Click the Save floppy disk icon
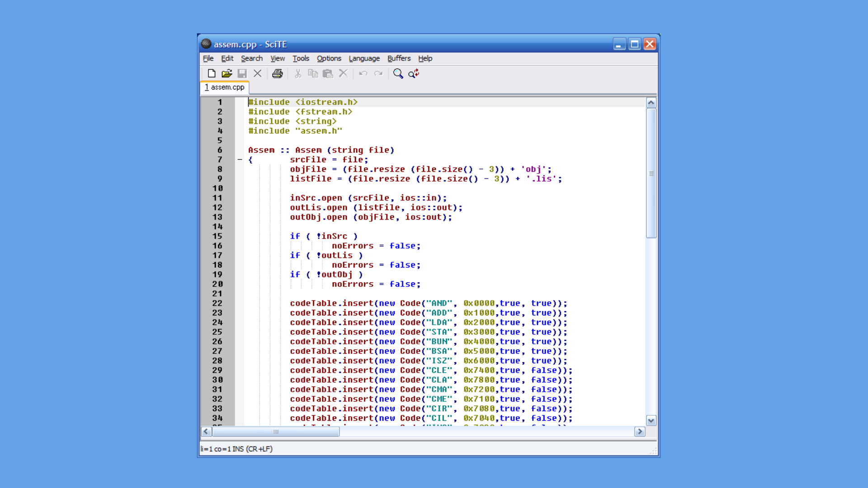This screenshot has width=868, height=488. pyautogui.click(x=242, y=73)
